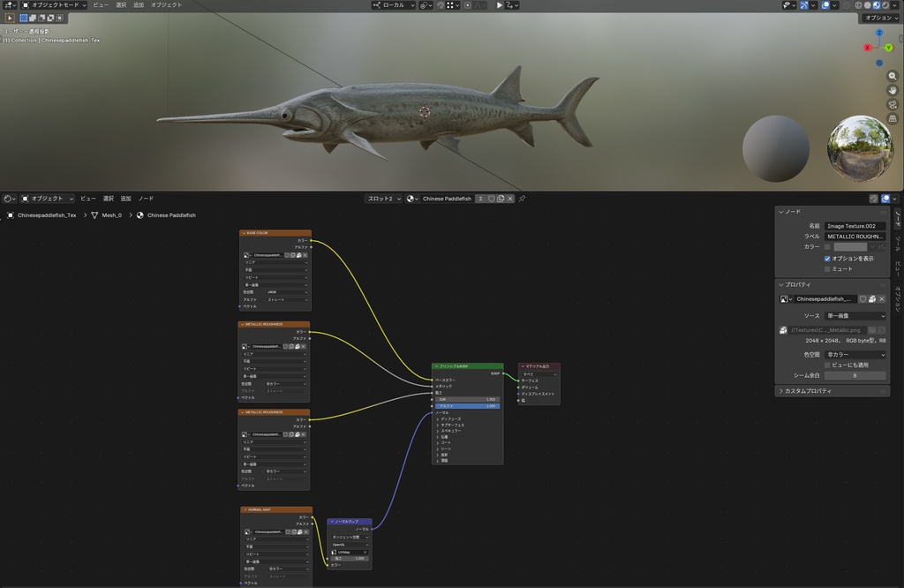Click the green Y axis on the navigation gizmo
Screen dimensions: 904x588
click(889, 48)
